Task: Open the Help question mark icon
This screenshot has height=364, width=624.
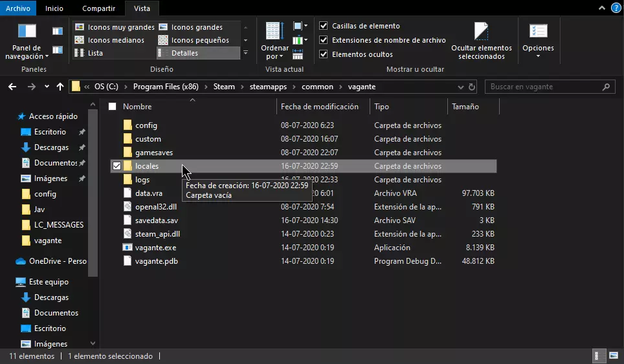Action: [x=616, y=8]
